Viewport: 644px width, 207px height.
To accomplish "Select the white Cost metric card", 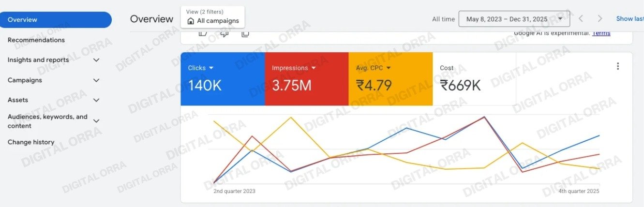I will click(x=474, y=79).
